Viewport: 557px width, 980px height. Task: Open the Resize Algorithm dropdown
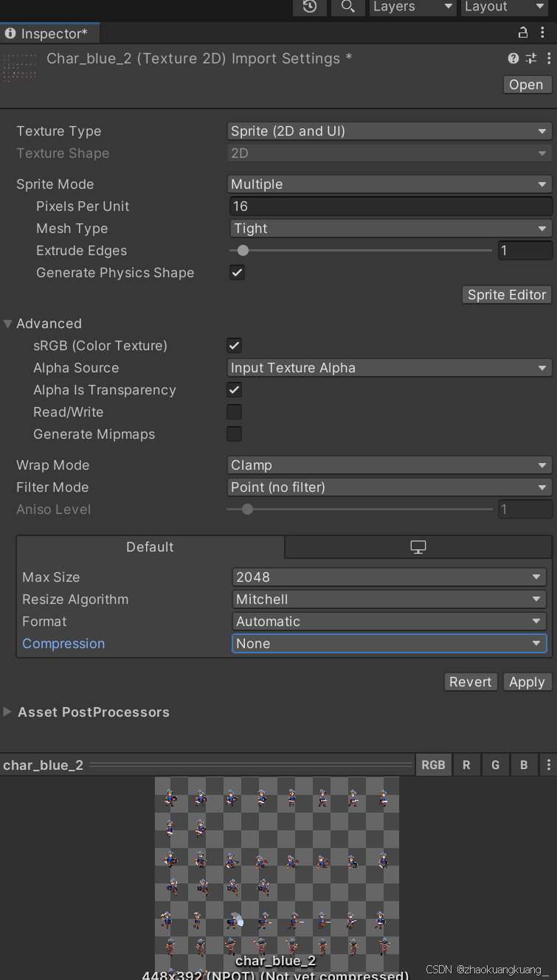tap(390, 600)
